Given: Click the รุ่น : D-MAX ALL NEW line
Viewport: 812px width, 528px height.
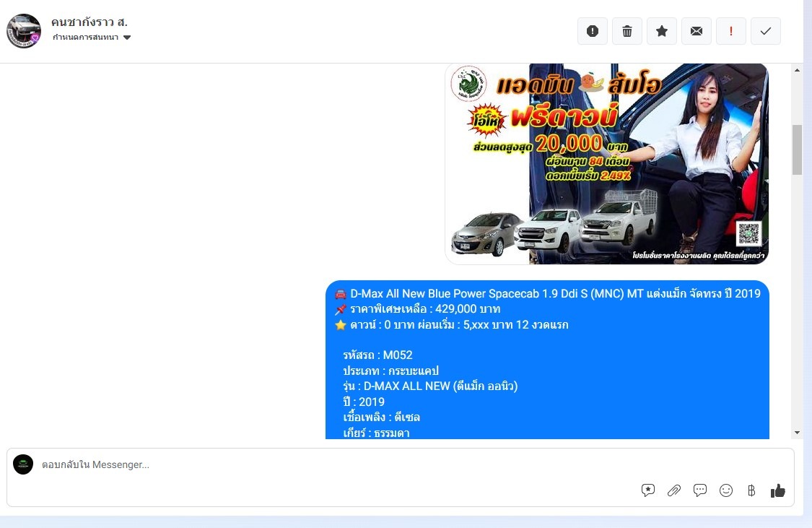Looking at the screenshot, I should point(430,386).
